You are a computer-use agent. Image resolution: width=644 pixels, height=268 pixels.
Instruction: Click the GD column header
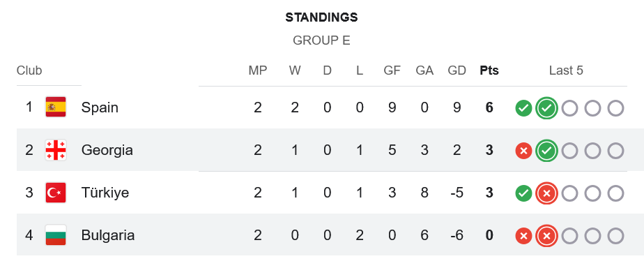(x=457, y=70)
